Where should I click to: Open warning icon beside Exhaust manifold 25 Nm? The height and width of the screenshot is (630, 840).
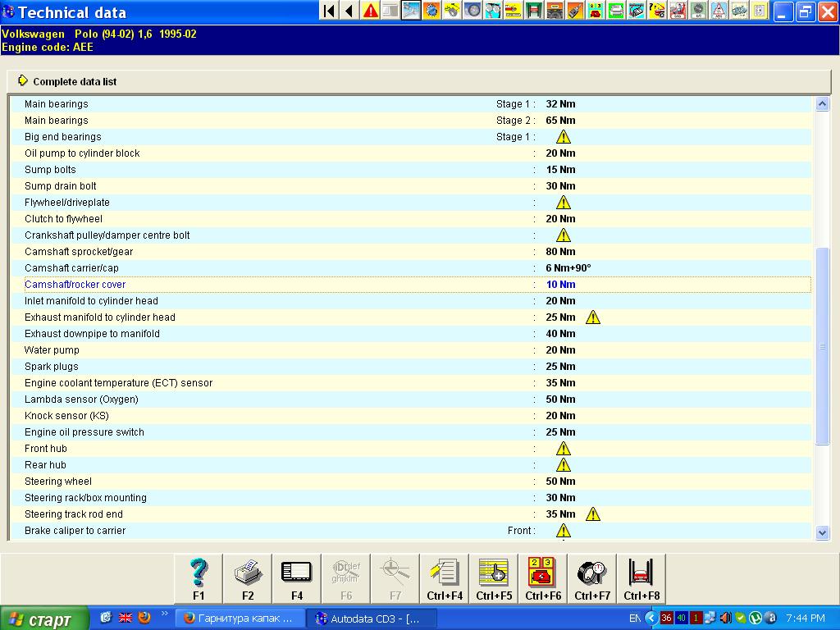[593, 317]
